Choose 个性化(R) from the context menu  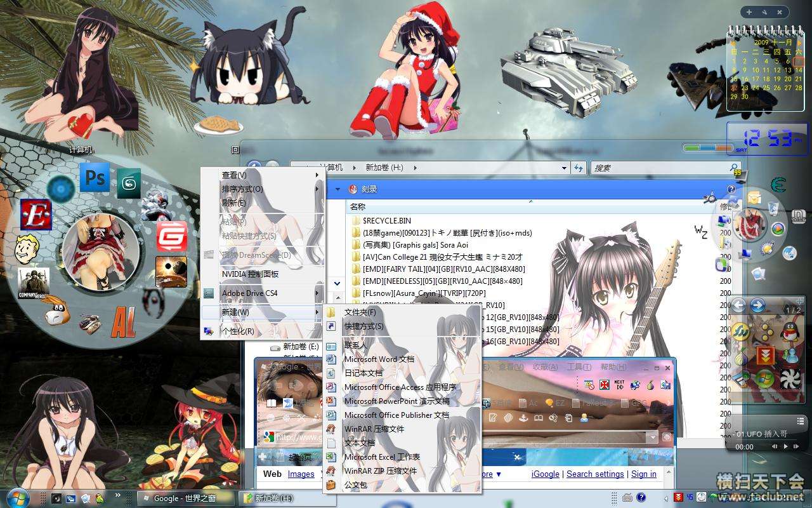tap(262, 331)
